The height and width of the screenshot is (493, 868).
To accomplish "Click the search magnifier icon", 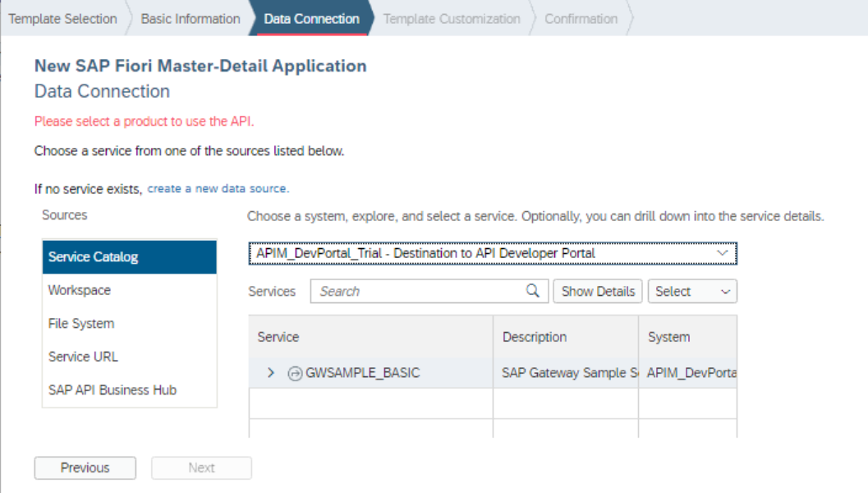I will [x=532, y=291].
